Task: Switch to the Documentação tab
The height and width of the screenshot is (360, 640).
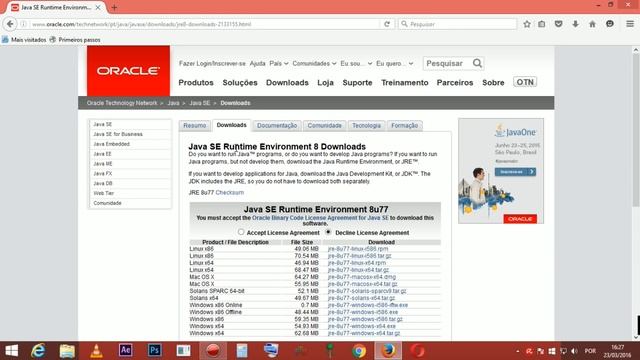Action: [x=277, y=125]
